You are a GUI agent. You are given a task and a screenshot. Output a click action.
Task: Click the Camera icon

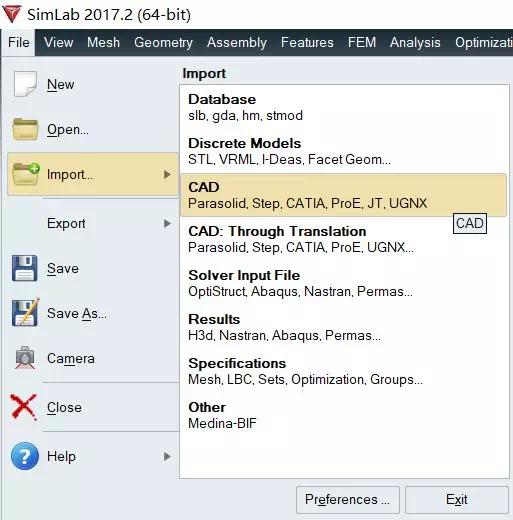click(x=25, y=358)
